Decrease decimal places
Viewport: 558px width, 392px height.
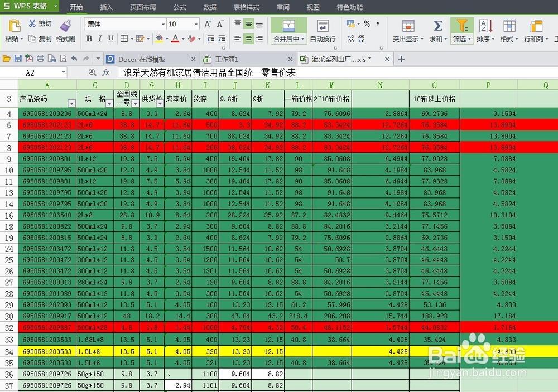point(362,38)
